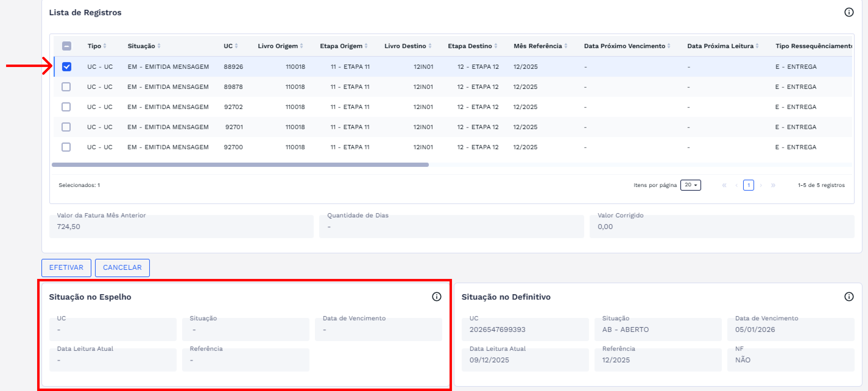Screen dimensions: 868x391
Task: Click the 'Selecionados: 1' text
Action: tap(79, 185)
